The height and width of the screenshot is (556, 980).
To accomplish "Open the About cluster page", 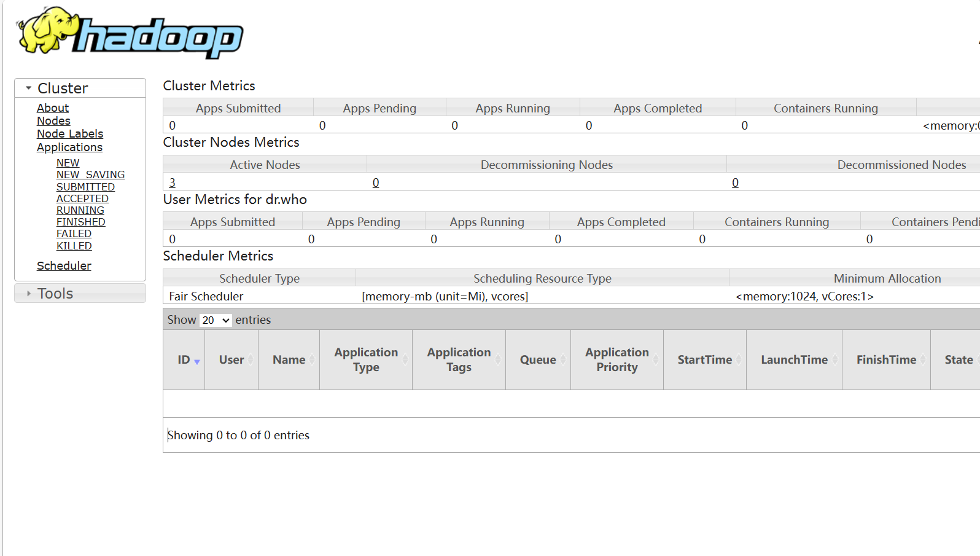I will [53, 108].
